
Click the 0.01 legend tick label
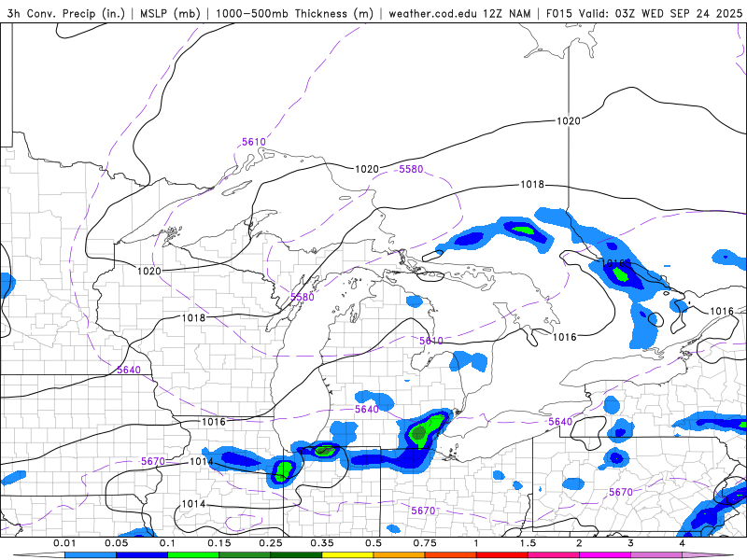coord(64,543)
